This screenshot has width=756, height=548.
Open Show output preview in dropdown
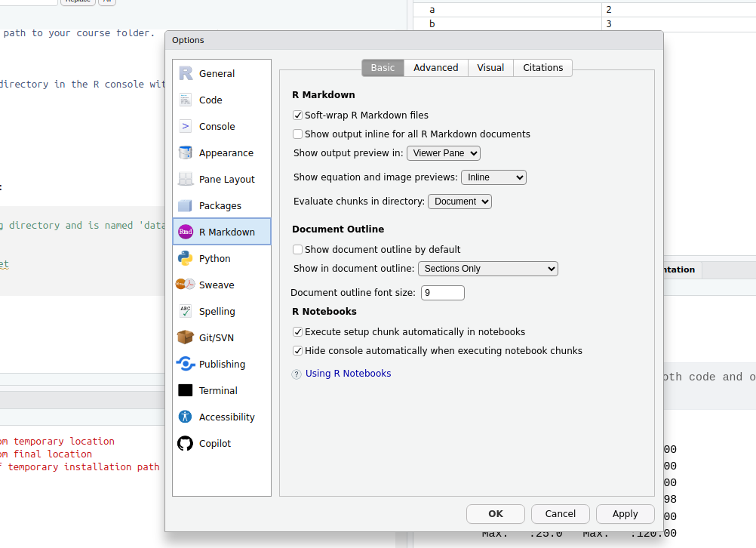click(x=444, y=153)
